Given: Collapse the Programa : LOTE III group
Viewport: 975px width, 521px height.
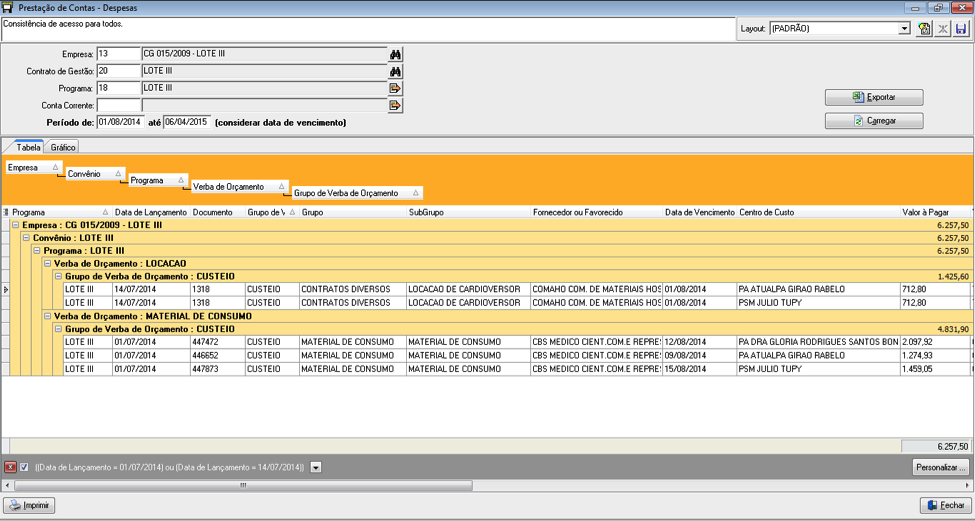Looking at the screenshot, I should point(37,251).
